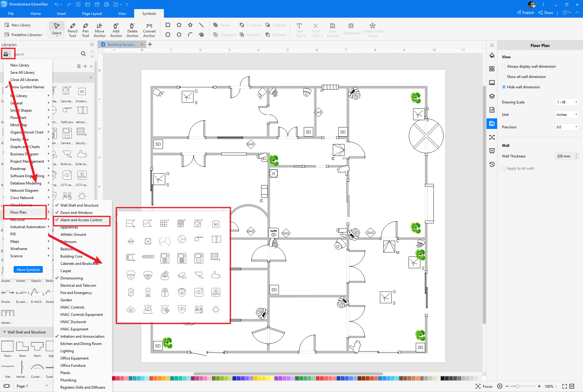583x392 pixels.
Task: Switch to the Page Layout tab
Action: pos(92,14)
